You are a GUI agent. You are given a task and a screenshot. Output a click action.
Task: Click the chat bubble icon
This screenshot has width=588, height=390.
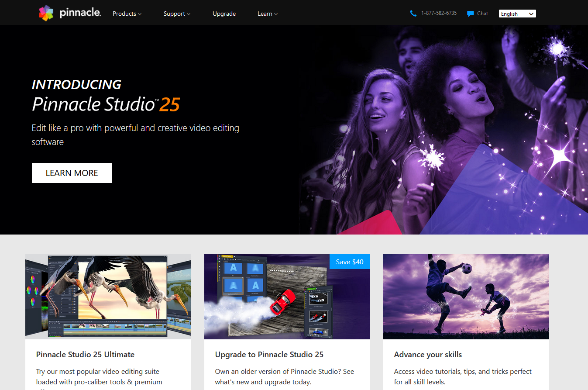[470, 14]
